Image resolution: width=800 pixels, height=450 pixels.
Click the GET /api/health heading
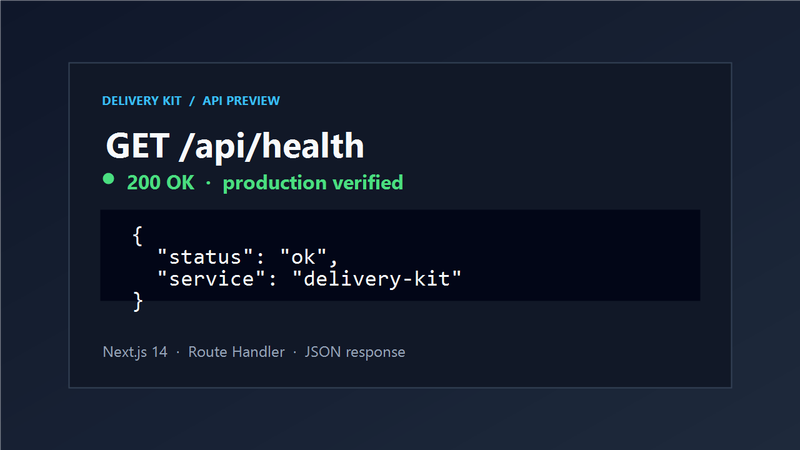(x=235, y=146)
